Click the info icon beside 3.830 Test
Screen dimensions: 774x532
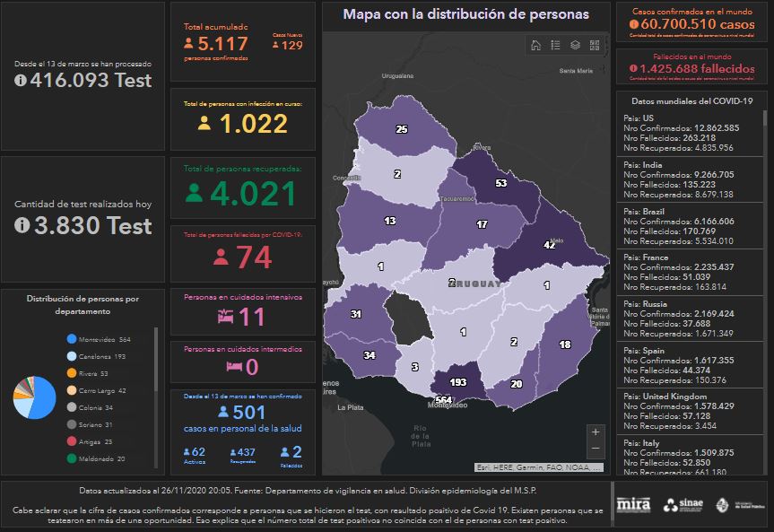click(21, 226)
